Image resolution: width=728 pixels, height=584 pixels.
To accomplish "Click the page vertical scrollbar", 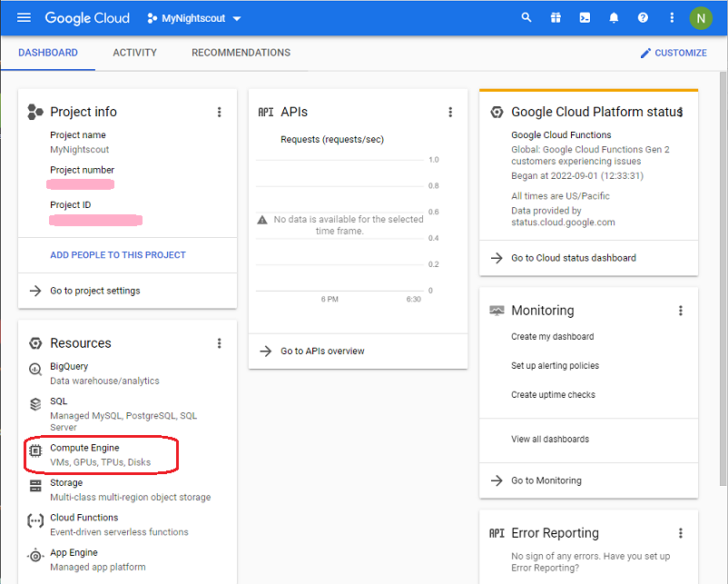I will point(723,279).
